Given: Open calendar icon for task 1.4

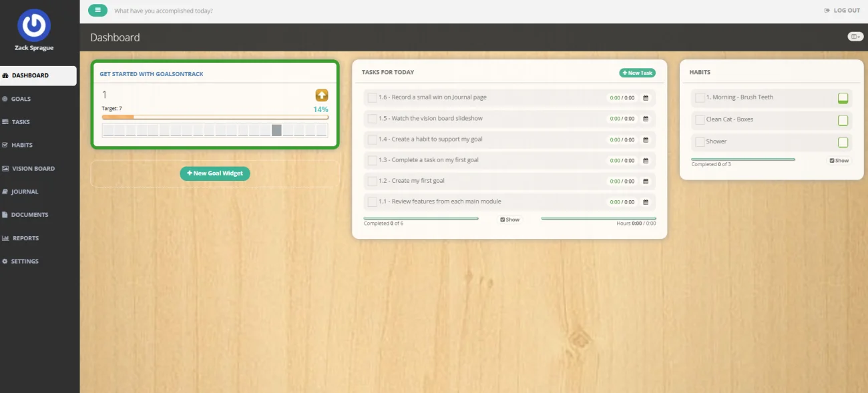Looking at the screenshot, I should click(646, 140).
